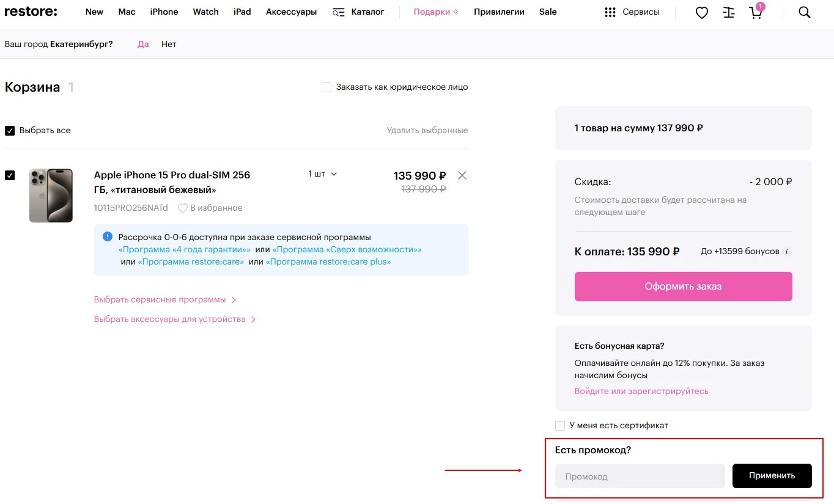Click inside the Промокод input field
834x504 pixels.
(640, 476)
